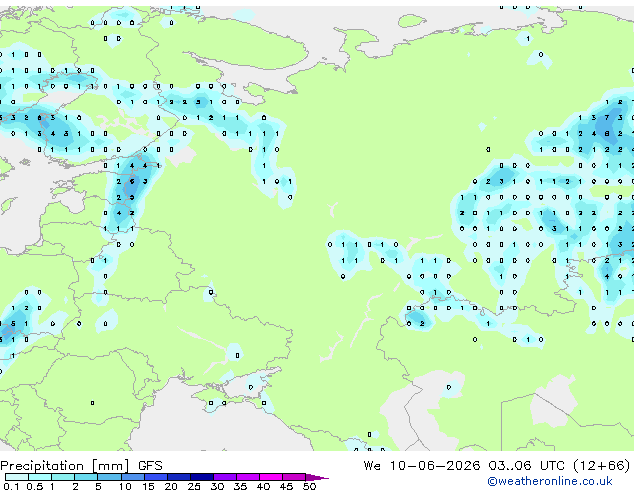Click the "Precipitation [mm] GFS" title text
The width and height of the screenshot is (634, 490).
[x=81, y=466]
